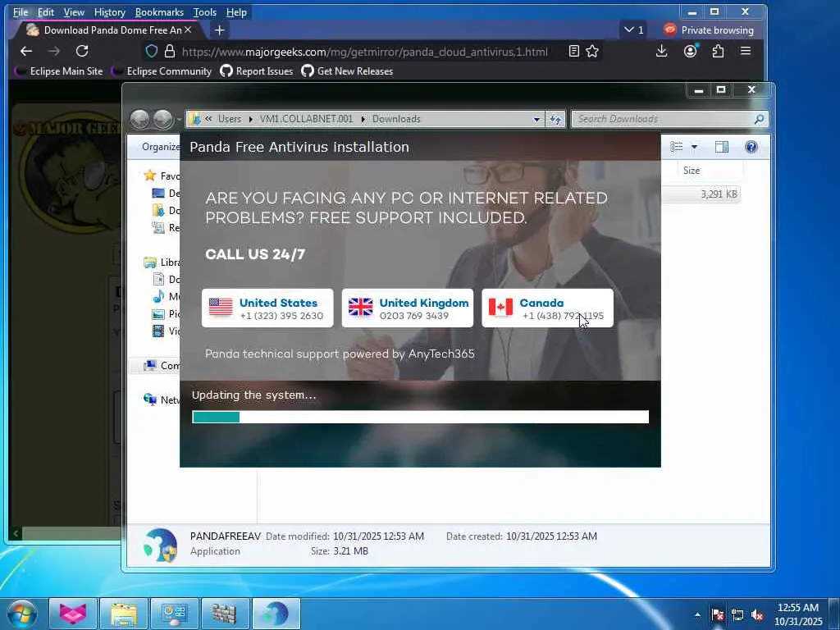Change view icon in Explorer toolbar

coord(677,147)
